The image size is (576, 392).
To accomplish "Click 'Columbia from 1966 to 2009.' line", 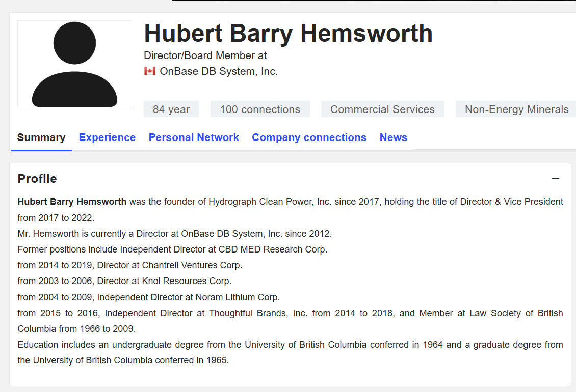I will 77,328.
